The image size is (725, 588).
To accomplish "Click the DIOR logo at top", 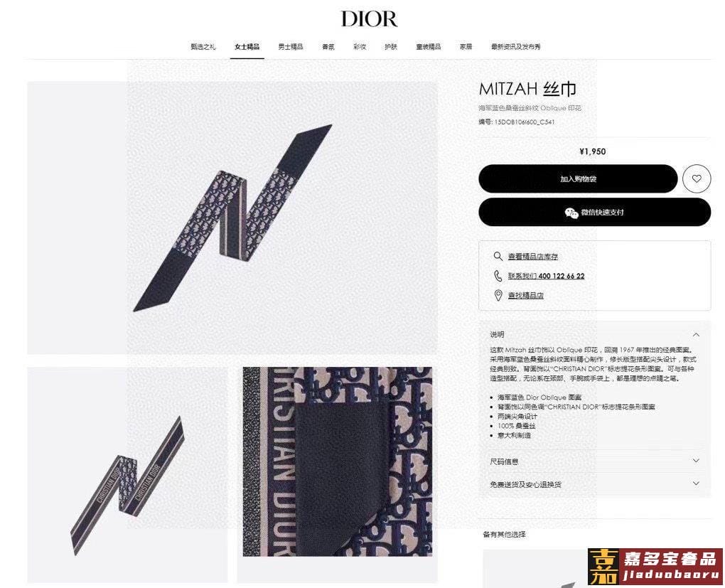I will [x=369, y=19].
